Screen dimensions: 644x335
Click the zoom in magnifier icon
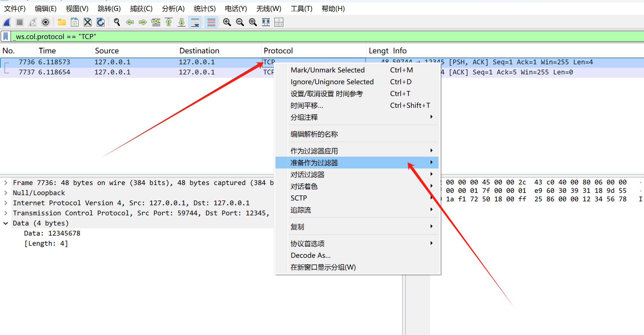tap(227, 22)
